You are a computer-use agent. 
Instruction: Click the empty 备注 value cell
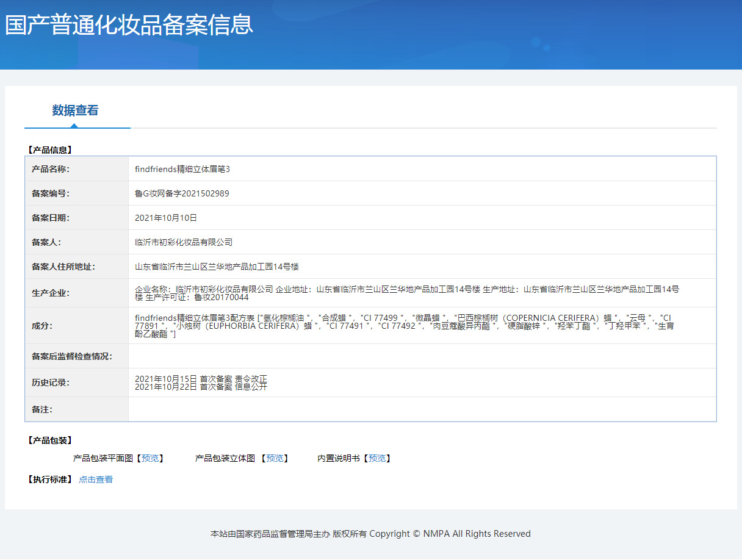[422, 409]
